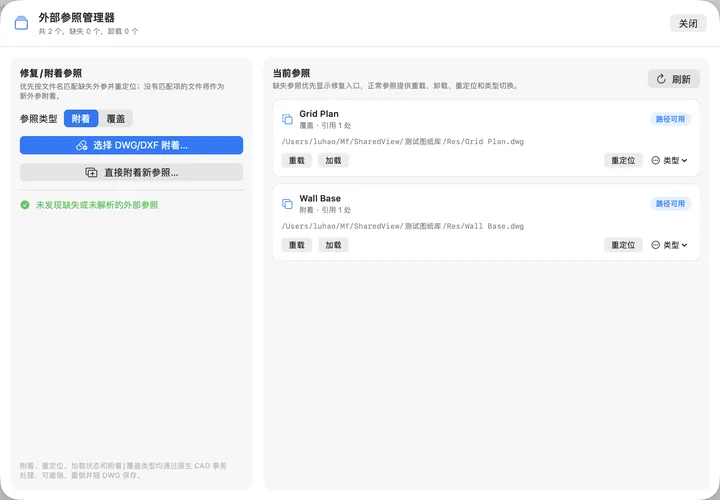The height and width of the screenshot is (500, 720).
Task: Click Grid Plan reference icon
Action: (287, 119)
